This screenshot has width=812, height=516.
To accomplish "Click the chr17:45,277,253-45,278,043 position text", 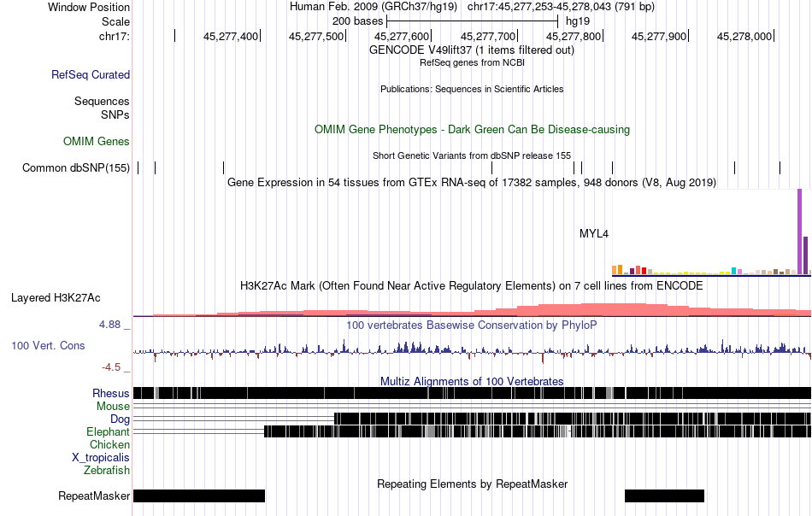I will pos(561,7).
